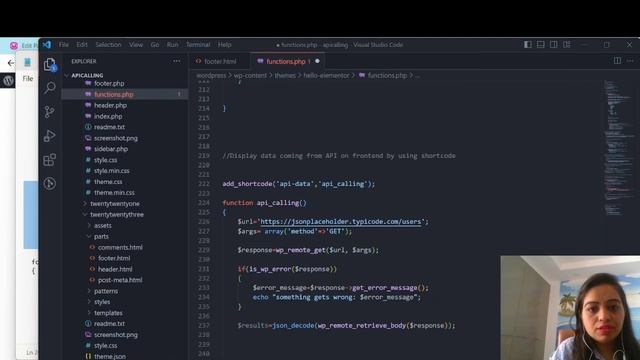This screenshot has height=360, width=640.
Task: Open the Search view in activity bar
Action: pyautogui.click(x=50, y=87)
